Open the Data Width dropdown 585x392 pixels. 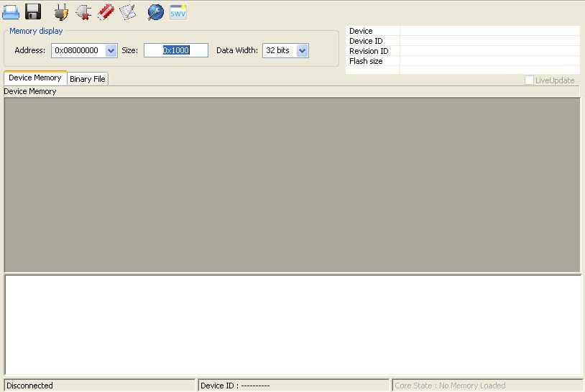tap(302, 50)
